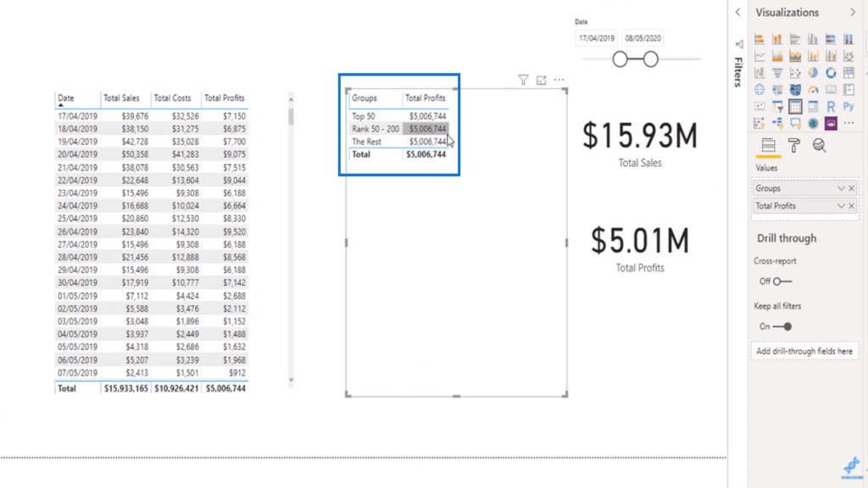Expand the Filters pane arrow

tap(738, 12)
